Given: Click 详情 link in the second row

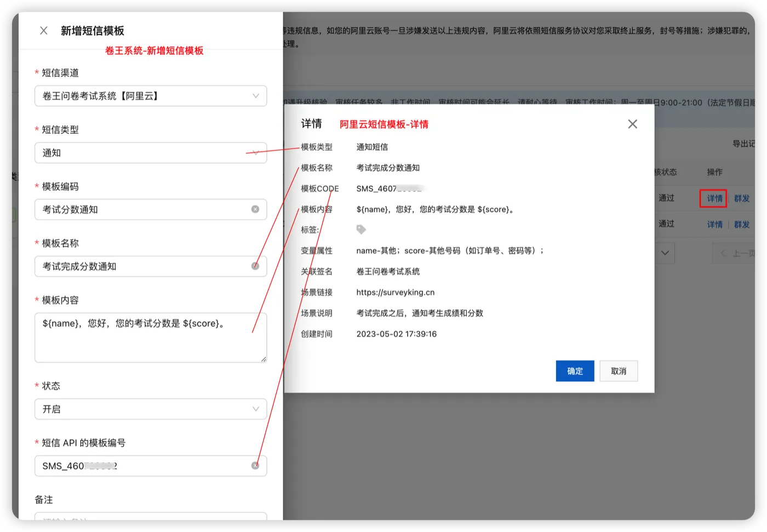Looking at the screenshot, I should point(714,225).
